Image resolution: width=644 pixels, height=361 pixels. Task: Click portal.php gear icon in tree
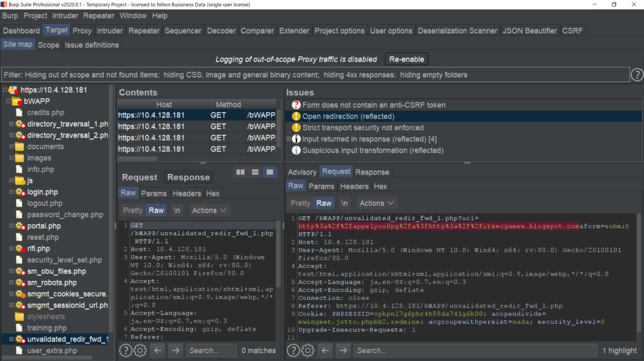(x=20, y=226)
